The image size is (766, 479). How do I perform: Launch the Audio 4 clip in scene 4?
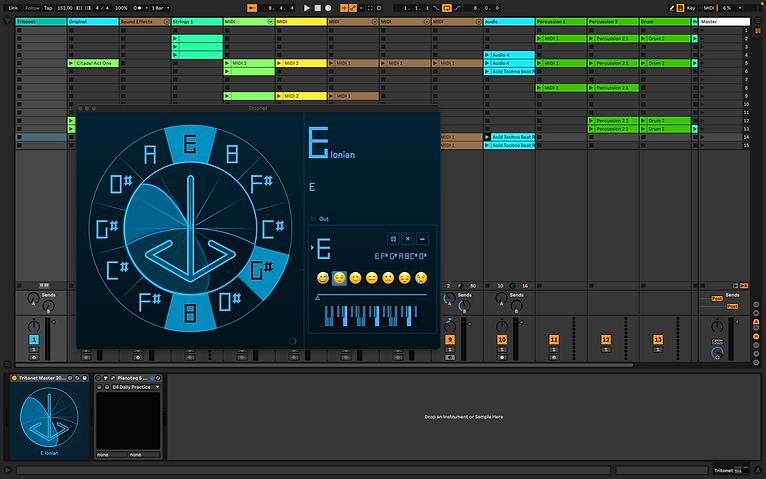tap(487, 55)
